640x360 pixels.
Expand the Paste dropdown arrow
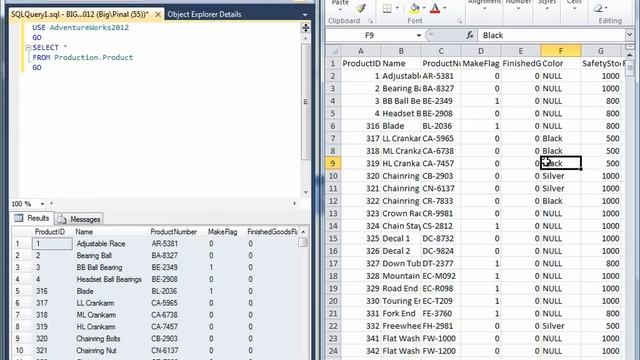coord(340,9)
